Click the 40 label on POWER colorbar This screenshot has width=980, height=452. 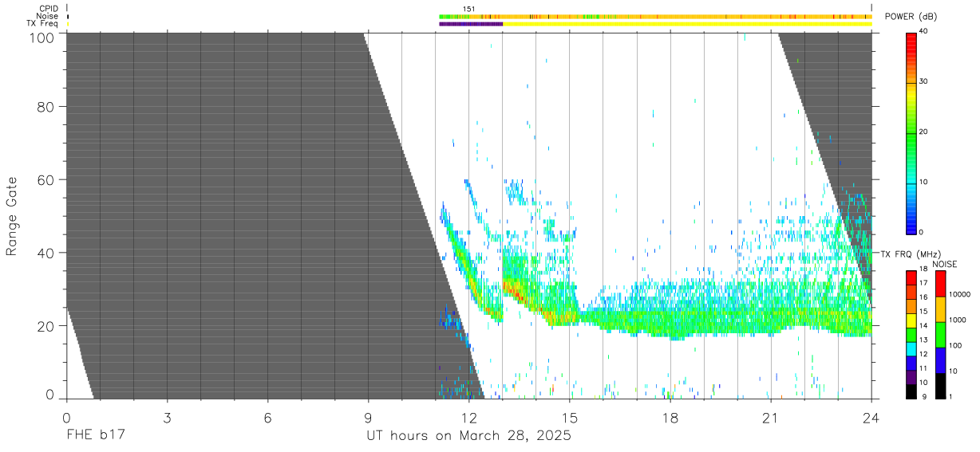tap(923, 31)
